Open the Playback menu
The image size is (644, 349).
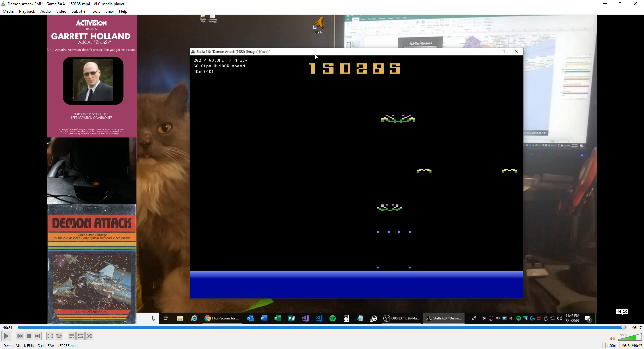click(27, 11)
